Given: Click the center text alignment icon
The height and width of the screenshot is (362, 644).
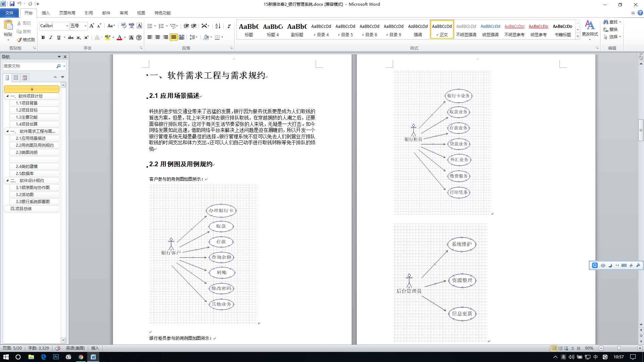Looking at the screenshot, I should (158, 37).
